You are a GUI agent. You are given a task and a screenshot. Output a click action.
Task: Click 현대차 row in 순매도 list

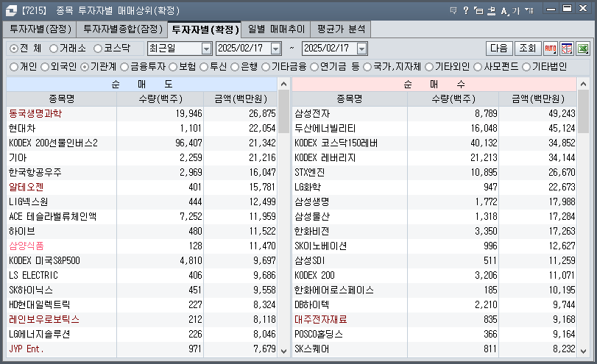(142, 128)
